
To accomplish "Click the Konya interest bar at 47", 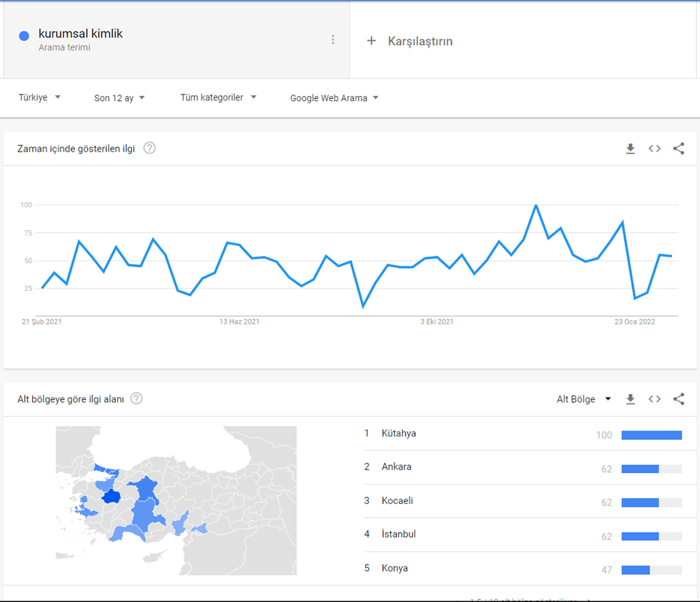I will (x=652, y=570).
